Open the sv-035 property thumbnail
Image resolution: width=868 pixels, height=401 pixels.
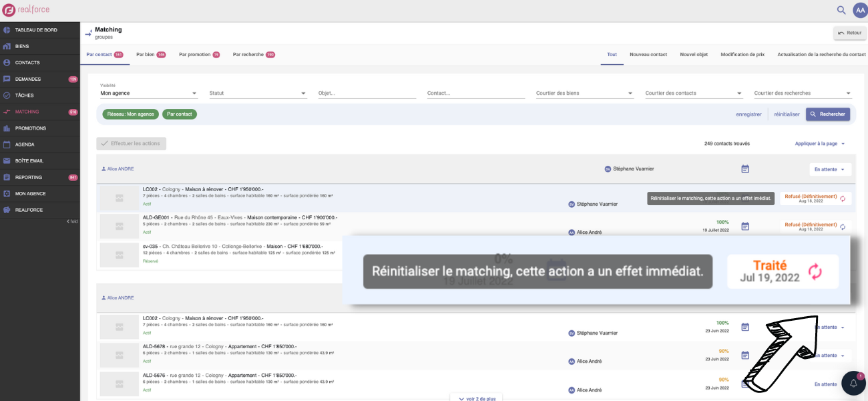tap(120, 255)
